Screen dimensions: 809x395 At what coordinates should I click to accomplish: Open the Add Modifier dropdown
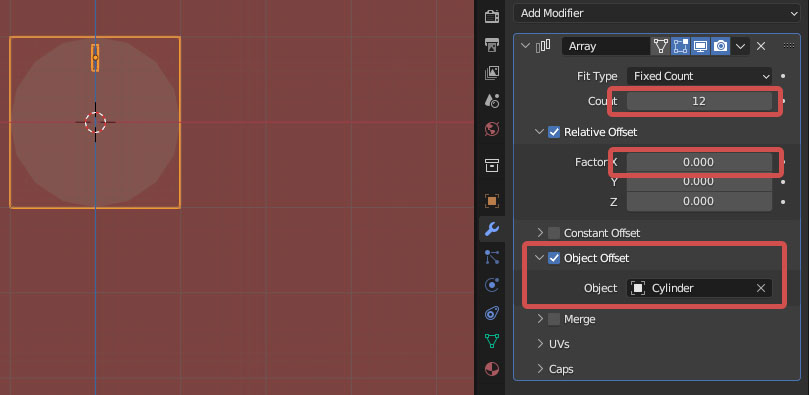pos(657,13)
